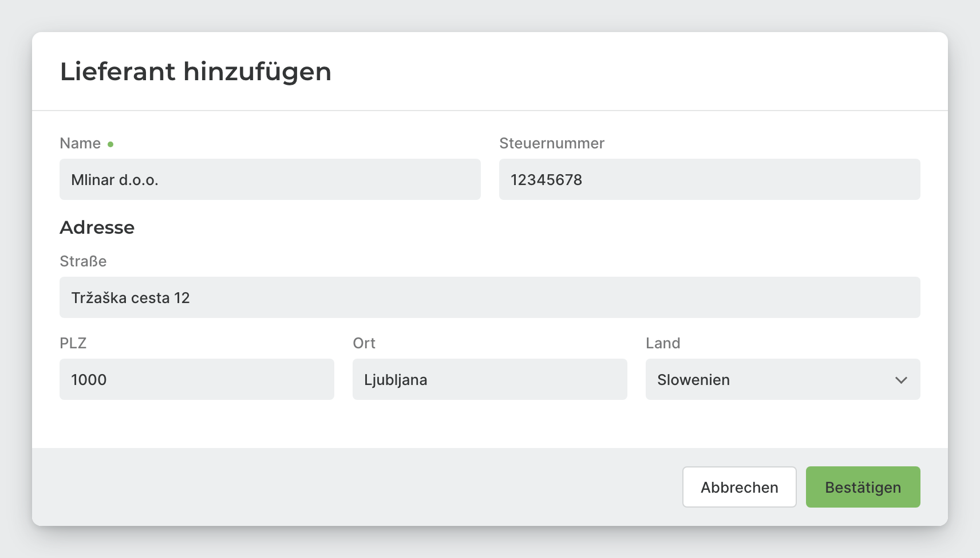Click the Name field containing Mlinar d.o.o.

270,179
